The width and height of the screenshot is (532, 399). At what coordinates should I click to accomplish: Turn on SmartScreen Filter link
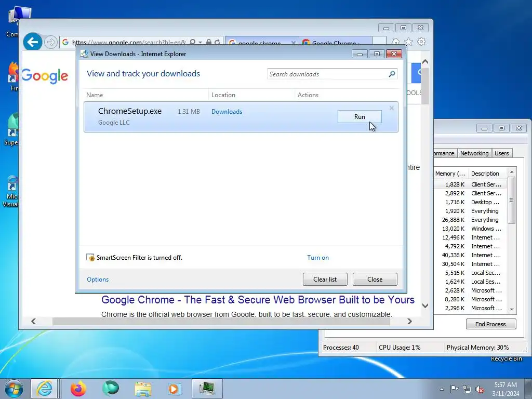318,258
